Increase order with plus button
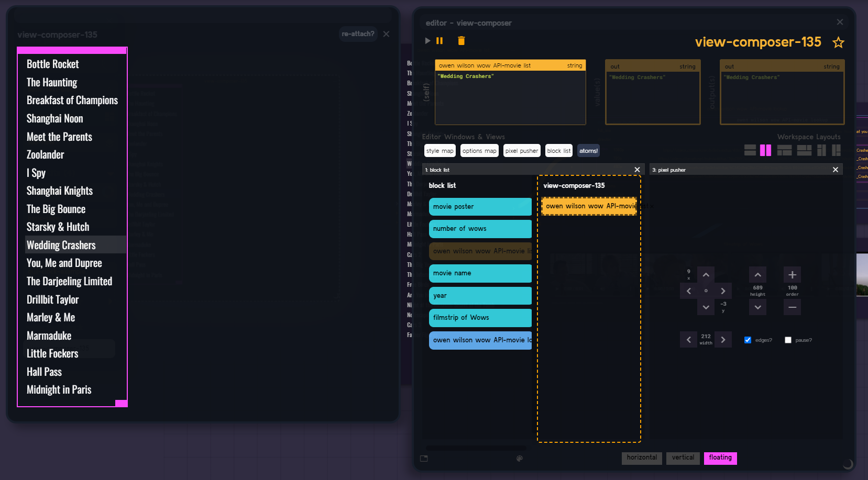 [793, 275]
